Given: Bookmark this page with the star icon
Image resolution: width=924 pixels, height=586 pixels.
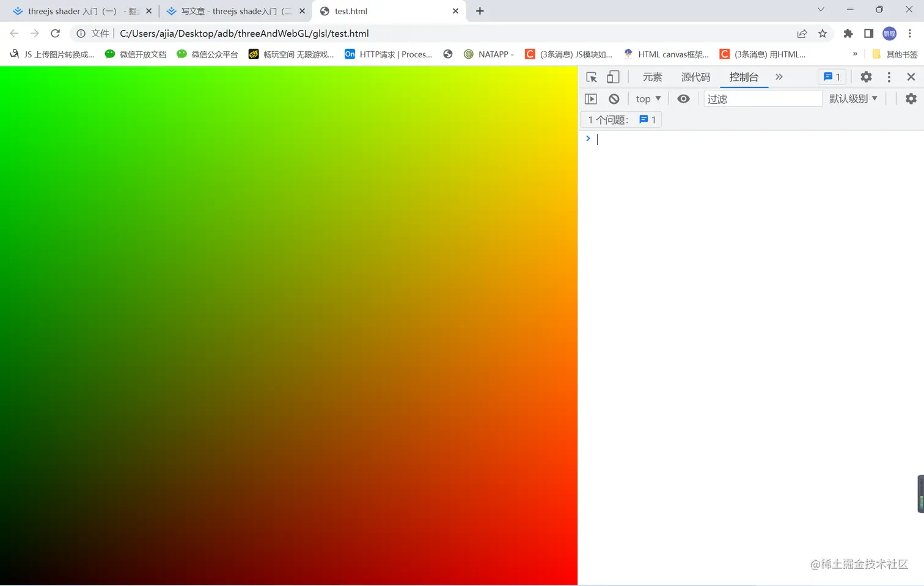Looking at the screenshot, I should click(x=823, y=34).
